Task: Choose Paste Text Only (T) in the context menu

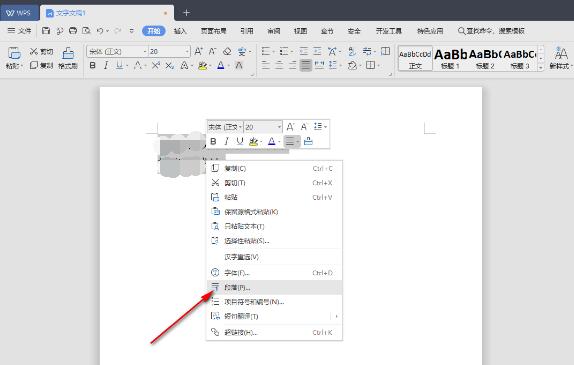Action: (x=274, y=226)
